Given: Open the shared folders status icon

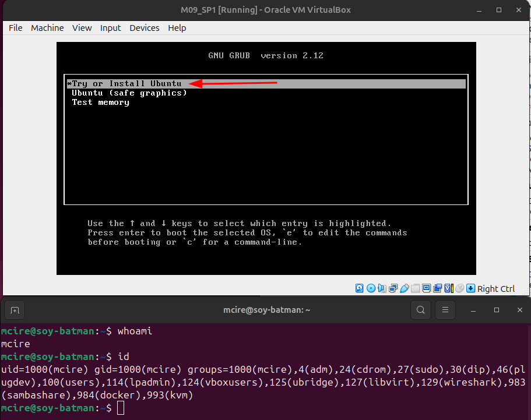Looking at the screenshot, I should click(x=416, y=288).
